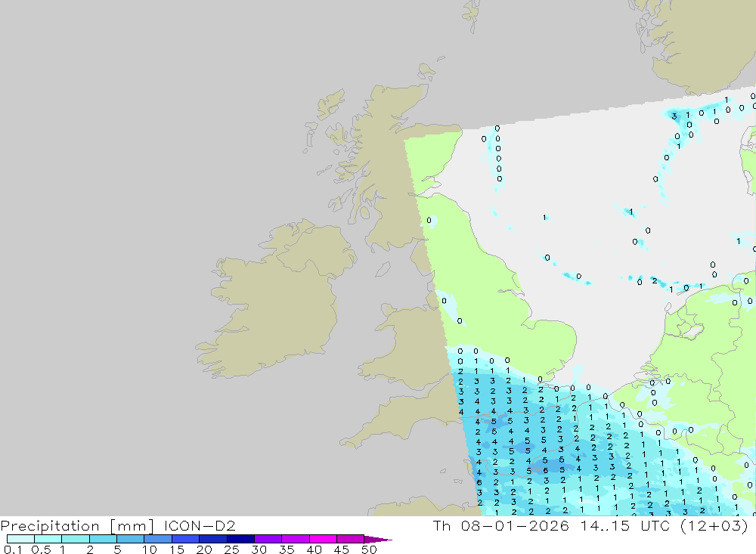756x554 pixels.
Task: Click the '35' legend value
Action: [x=287, y=549]
